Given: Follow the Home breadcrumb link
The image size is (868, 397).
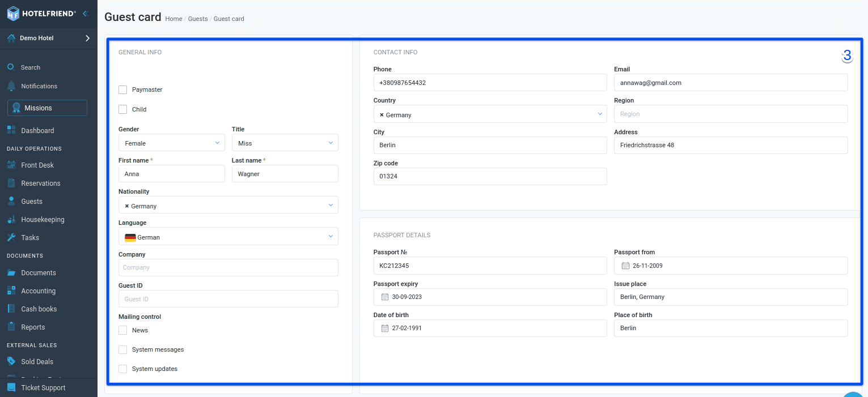Looking at the screenshot, I should click(x=173, y=19).
